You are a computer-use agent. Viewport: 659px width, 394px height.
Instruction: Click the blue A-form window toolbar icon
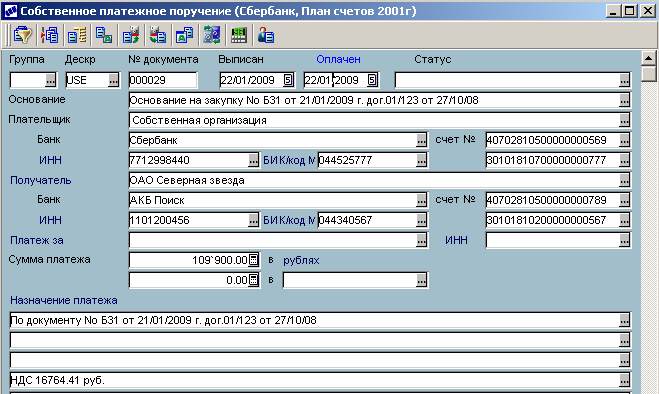pyautogui.click(x=185, y=35)
